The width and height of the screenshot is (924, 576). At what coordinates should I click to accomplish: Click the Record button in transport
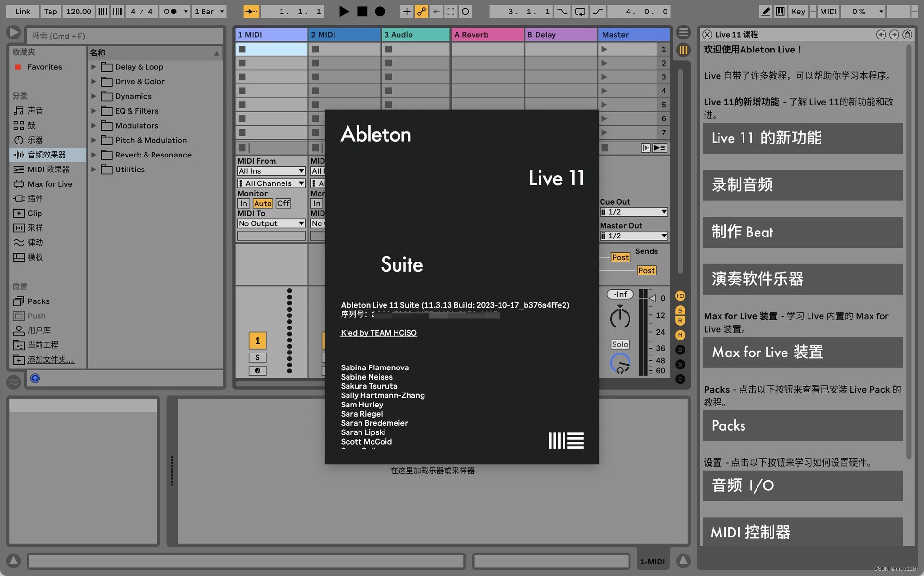click(380, 11)
